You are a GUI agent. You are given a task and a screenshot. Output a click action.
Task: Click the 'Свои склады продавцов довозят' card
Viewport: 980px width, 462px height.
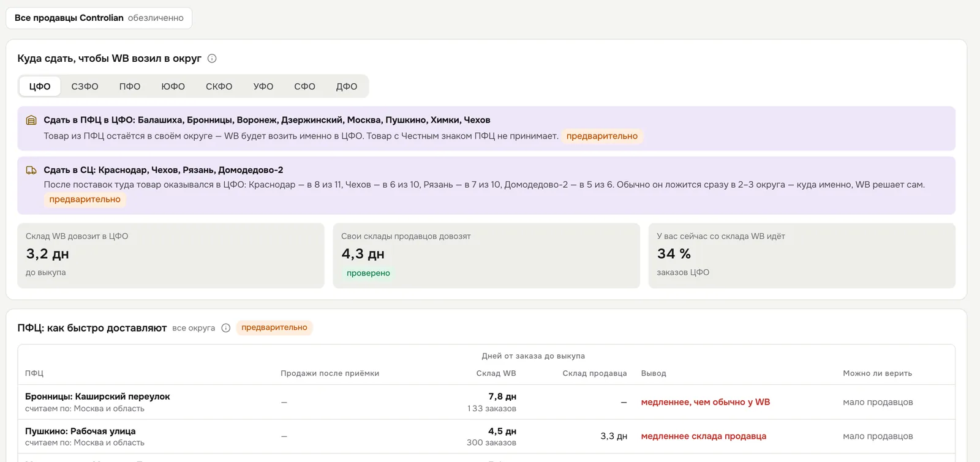click(x=486, y=255)
